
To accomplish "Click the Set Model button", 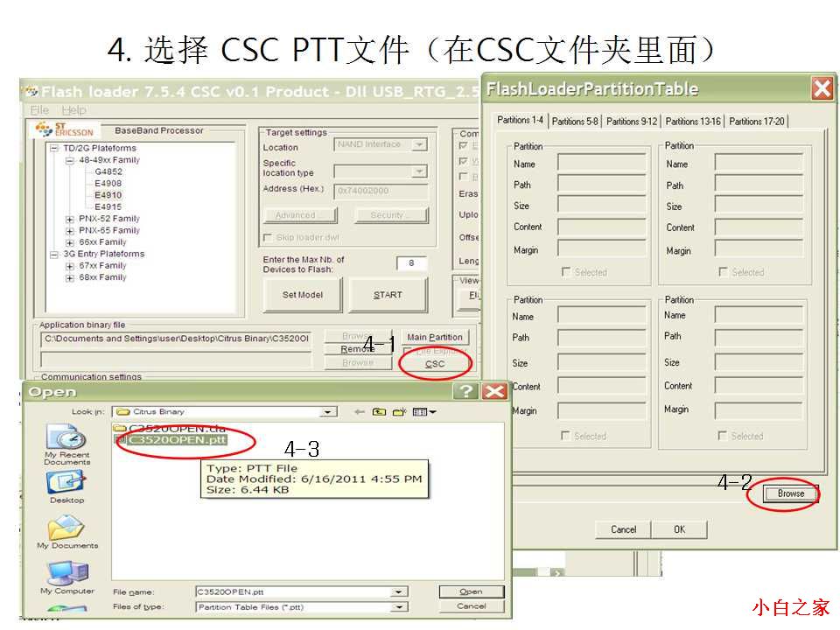I will point(303,295).
